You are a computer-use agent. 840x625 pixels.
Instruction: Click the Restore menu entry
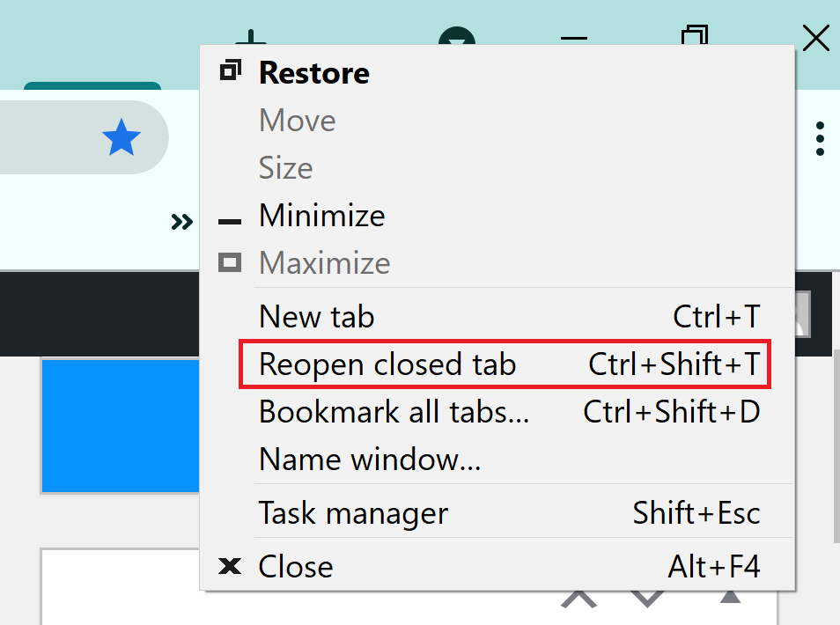(313, 73)
